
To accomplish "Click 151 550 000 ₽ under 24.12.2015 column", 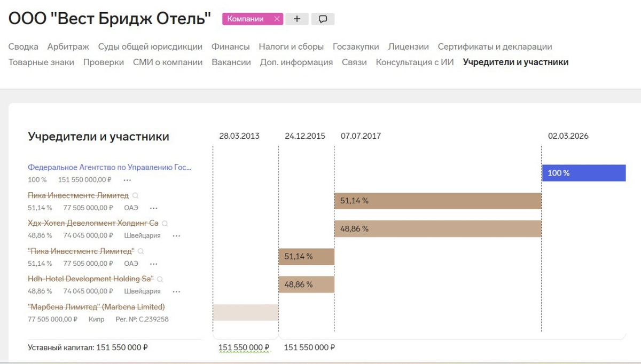I will click(x=309, y=347).
